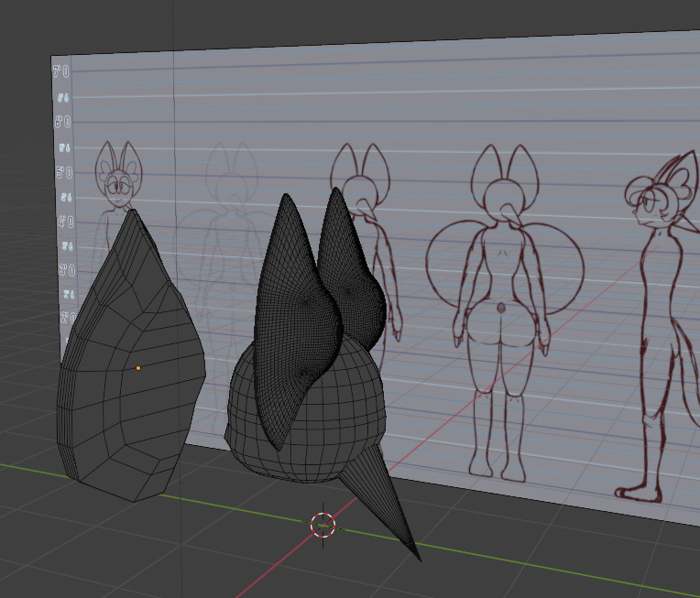Click the 4'0 height label

tap(66, 222)
